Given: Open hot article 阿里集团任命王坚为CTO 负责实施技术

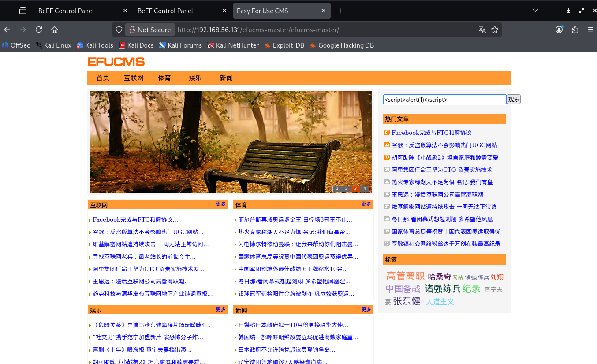Looking at the screenshot, I should [442, 170].
